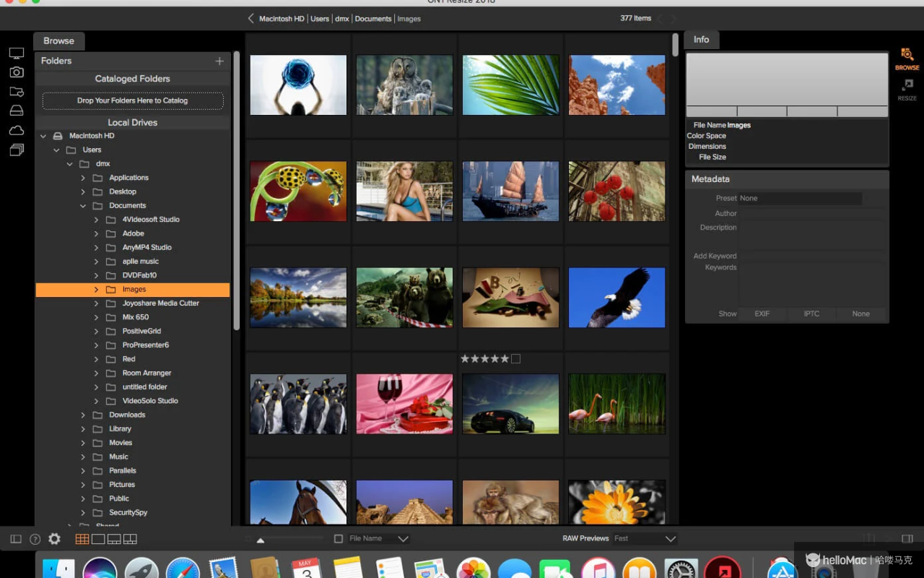This screenshot has width=924, height=578.
Task: Open the Pictures shortcut camera icon
Action: (16, 72)
